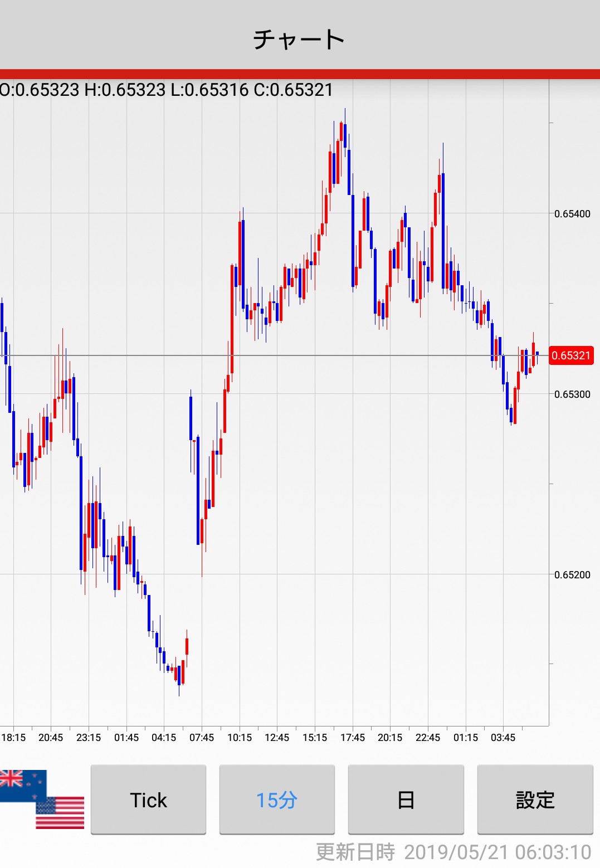Viewport: 600px width, 868px height.
Task: Select the 23:15 time axis label
Action: 89,738
